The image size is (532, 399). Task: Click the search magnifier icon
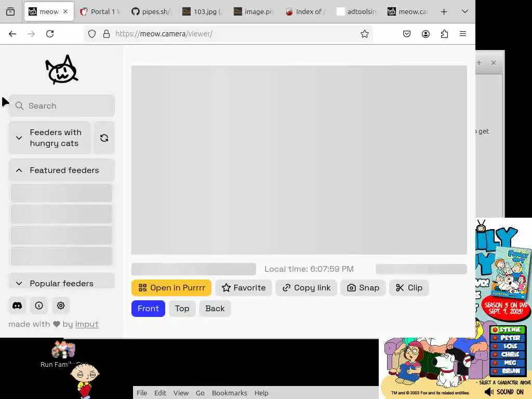[19, 106]
